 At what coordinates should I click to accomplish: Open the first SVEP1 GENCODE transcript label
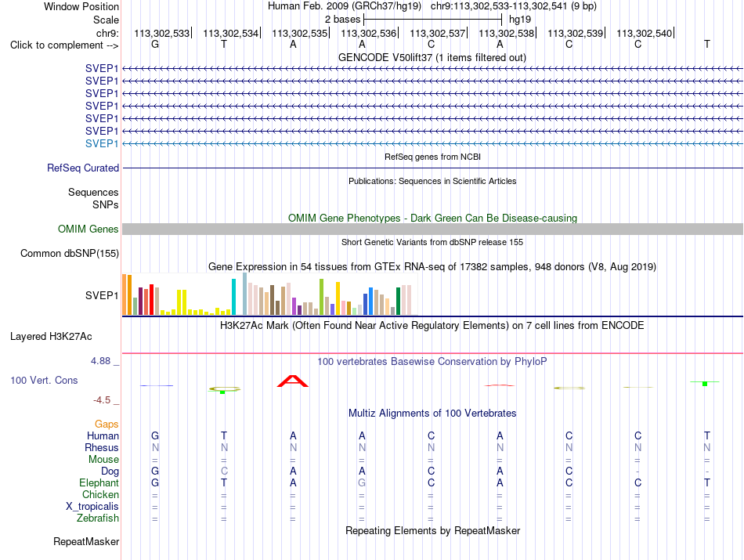(102, 68)
